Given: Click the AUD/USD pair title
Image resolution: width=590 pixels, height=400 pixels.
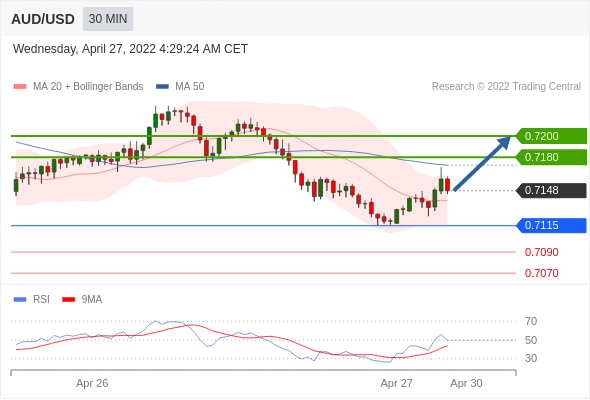Looking at the screenshot, I should click(x=43, y=19).
